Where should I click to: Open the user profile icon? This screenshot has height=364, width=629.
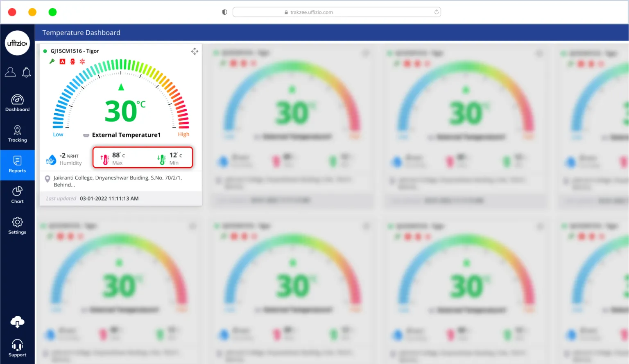click(10, 72)
